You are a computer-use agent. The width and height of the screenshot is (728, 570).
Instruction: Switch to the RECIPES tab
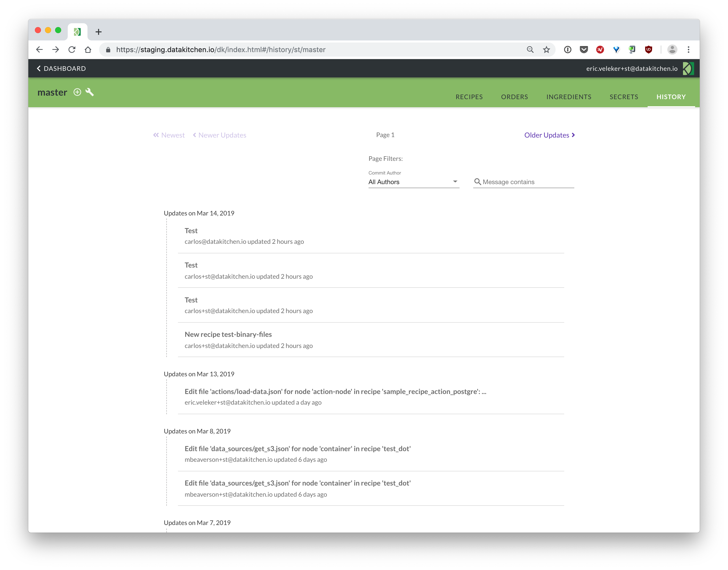(469, 97)
